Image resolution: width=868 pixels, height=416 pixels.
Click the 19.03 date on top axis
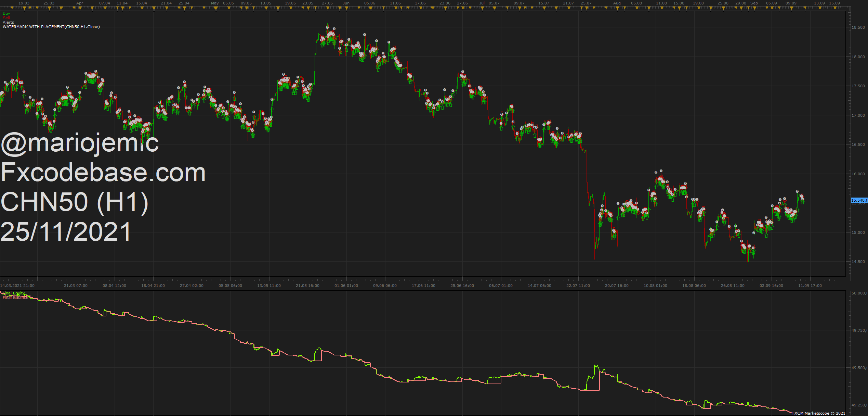tap(24, 3)
